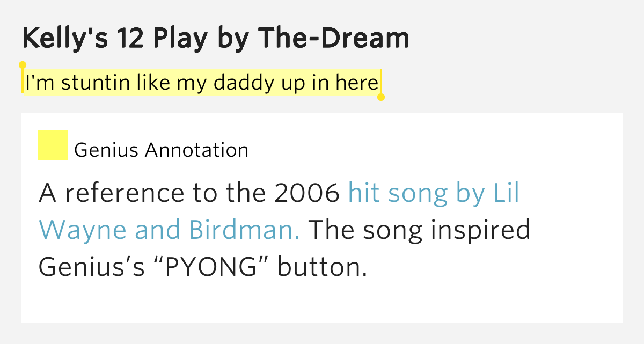The image size is (644, 344).
Task: Click the word "Genius's" in the annotation body
Action: tap(92, 267)
